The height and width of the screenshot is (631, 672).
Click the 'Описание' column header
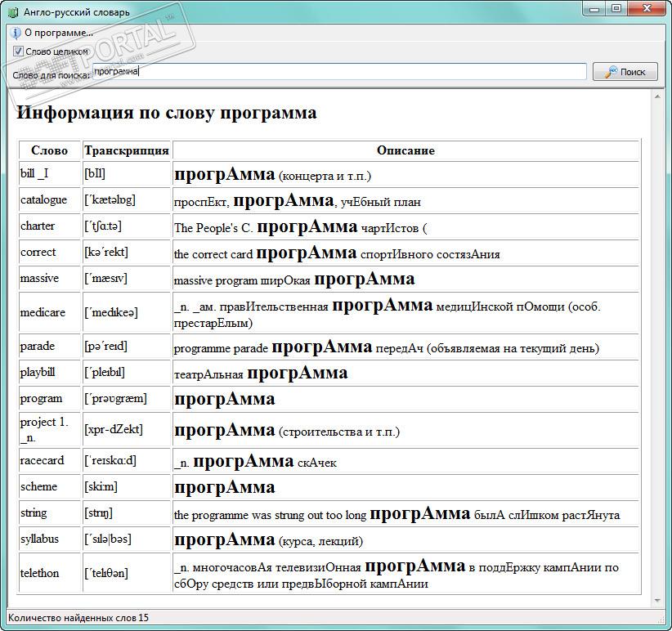(x=405, y=150)
